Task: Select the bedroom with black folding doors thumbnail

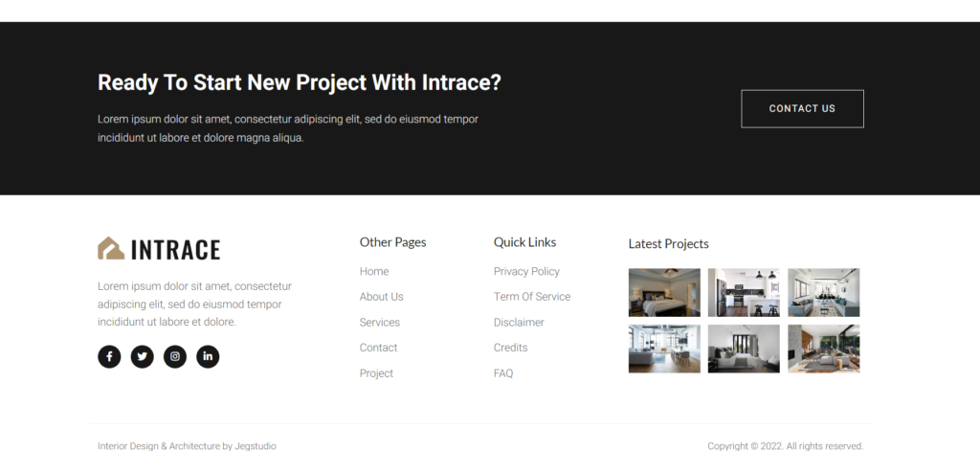Action: coord(744,349)
